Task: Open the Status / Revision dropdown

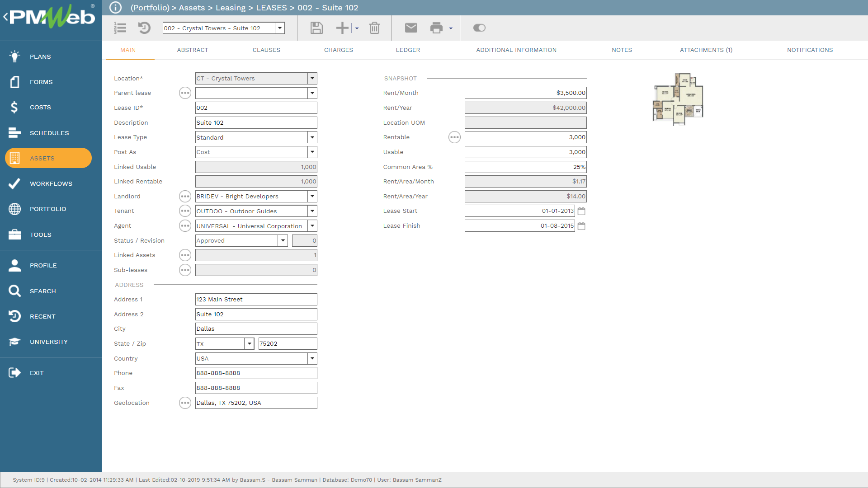Action: [283, 240]
